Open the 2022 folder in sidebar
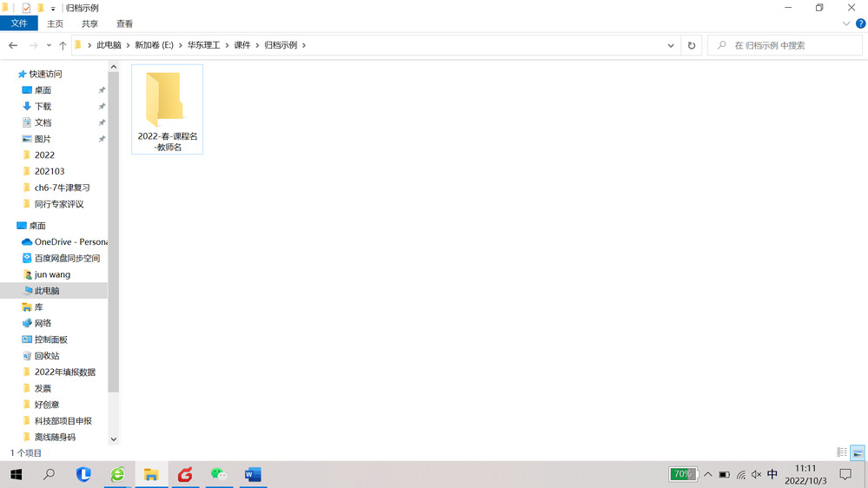The height and width of the screenshot is (488, 868). [44, 155]
